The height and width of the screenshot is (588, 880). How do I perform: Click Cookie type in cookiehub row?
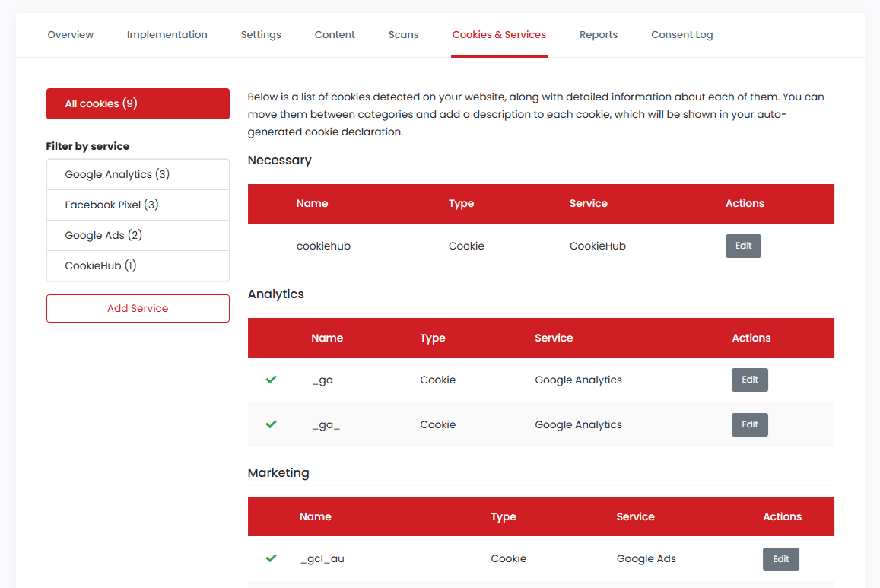pyautogui.click(x=466, y=246)
